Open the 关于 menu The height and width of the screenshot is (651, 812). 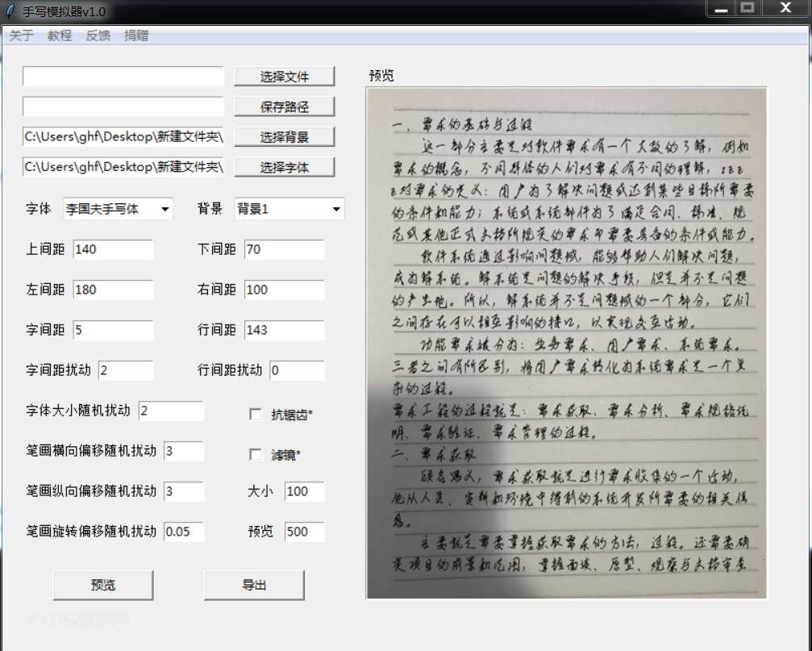pyautogui.click(x=22, y=35)
